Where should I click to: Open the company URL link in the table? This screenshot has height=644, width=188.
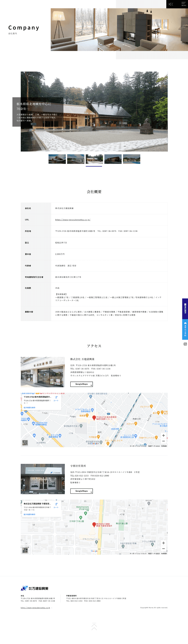(x=73, y=220)
